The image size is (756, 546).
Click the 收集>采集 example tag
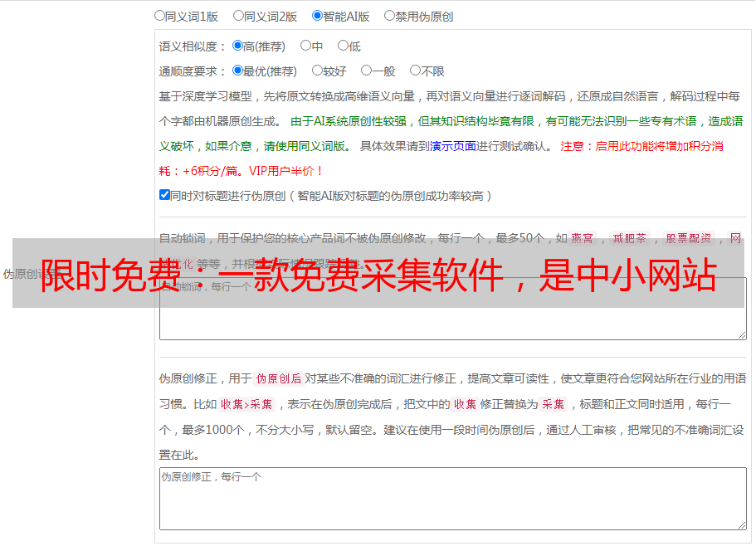246,404
